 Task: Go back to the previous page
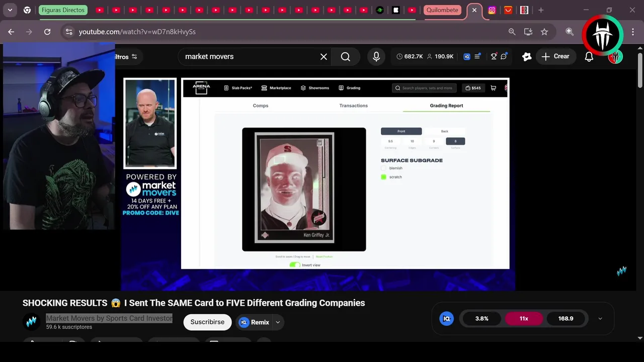click(11, 32)
